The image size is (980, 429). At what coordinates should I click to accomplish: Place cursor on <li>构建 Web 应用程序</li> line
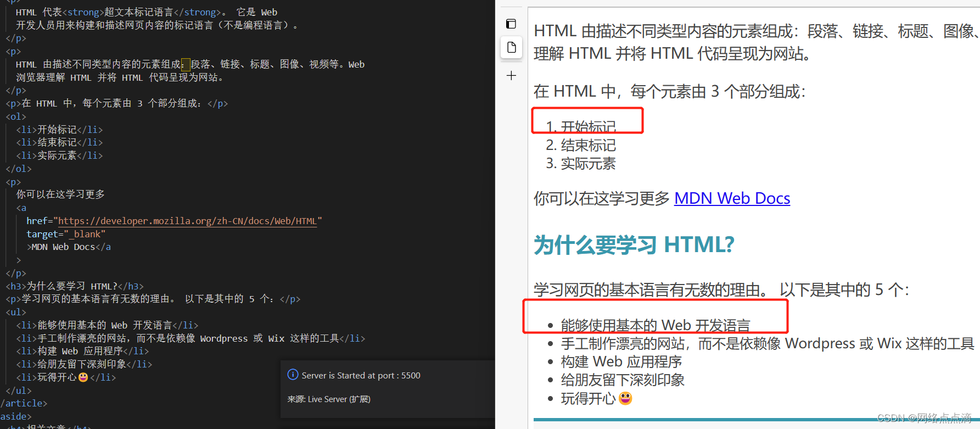click(x=82, y=351)
